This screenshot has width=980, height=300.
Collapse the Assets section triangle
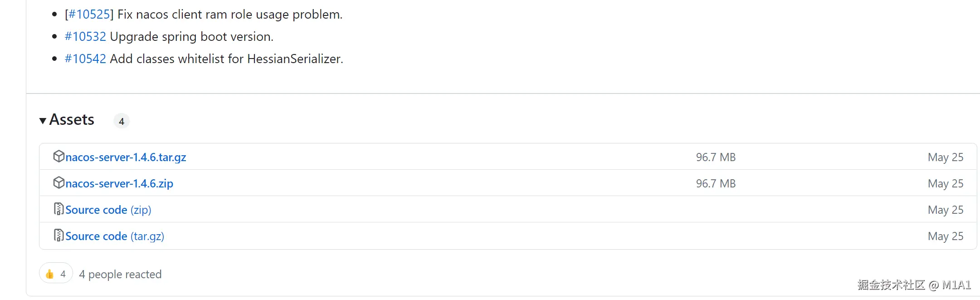coord(43,121)
